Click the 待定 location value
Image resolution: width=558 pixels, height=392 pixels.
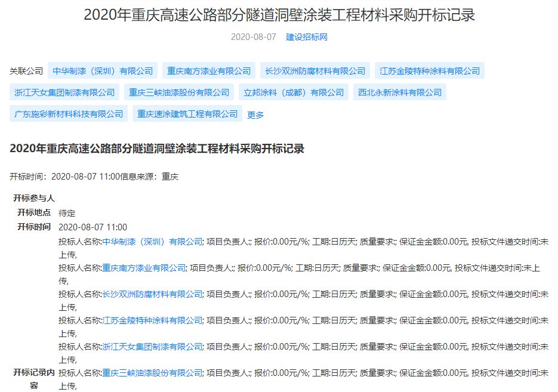click(67, 213)
